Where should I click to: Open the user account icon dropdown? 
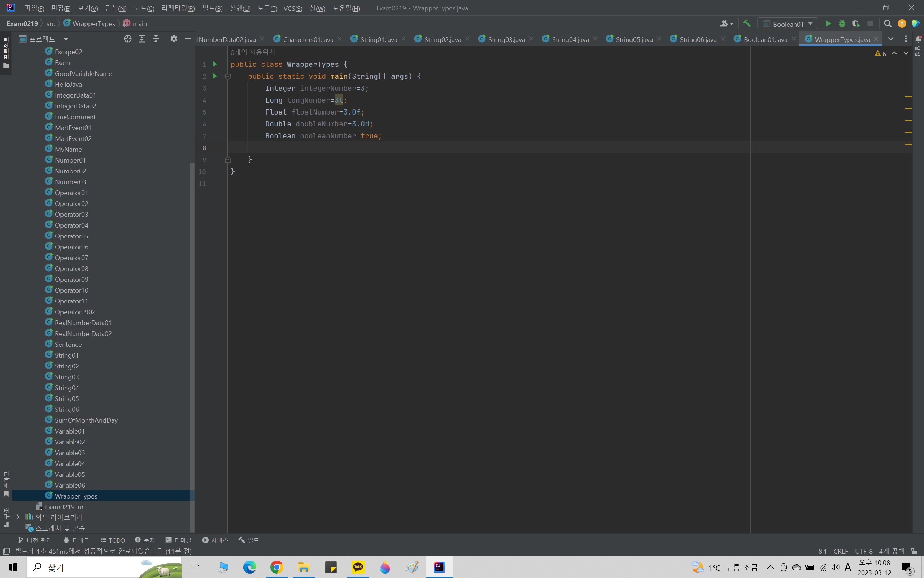tap(726, 24)
